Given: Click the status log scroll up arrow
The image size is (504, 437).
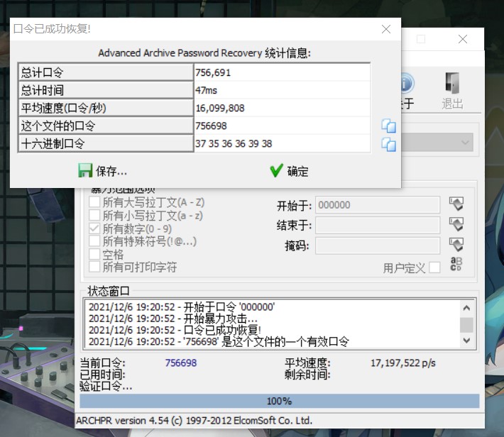Looking at the screenshot, I should point(466,308).
